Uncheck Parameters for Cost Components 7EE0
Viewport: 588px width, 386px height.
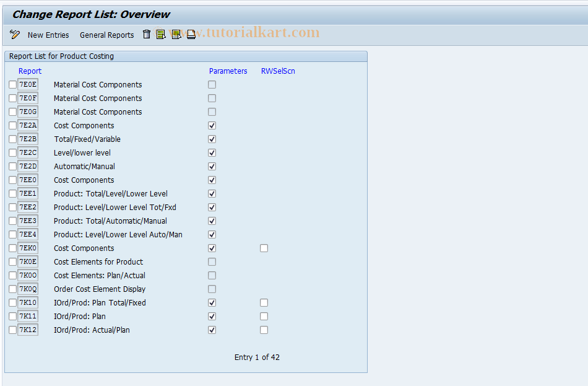(x=212, y=180)
